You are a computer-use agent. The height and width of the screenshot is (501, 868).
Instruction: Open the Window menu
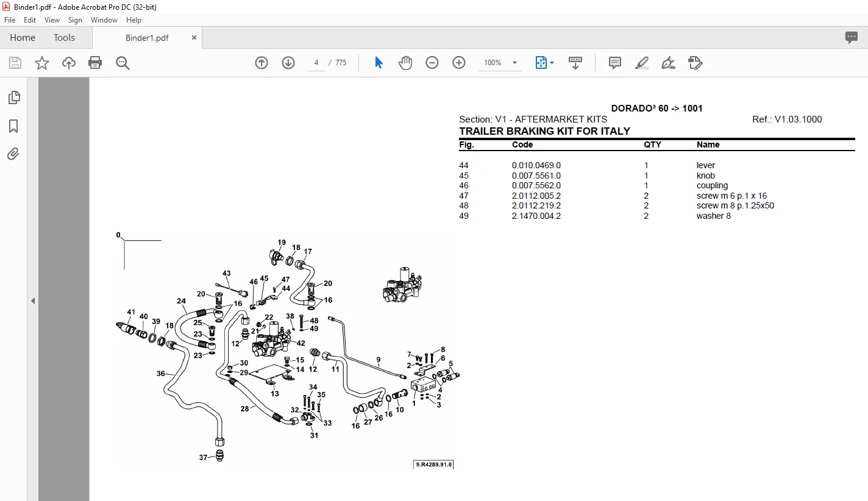(x=104, y=20)
